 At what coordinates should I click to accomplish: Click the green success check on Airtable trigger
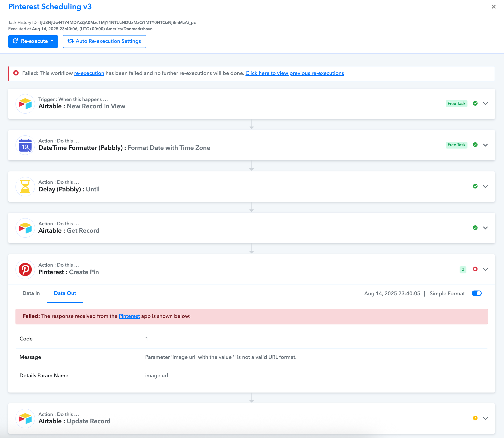[475, 103]
